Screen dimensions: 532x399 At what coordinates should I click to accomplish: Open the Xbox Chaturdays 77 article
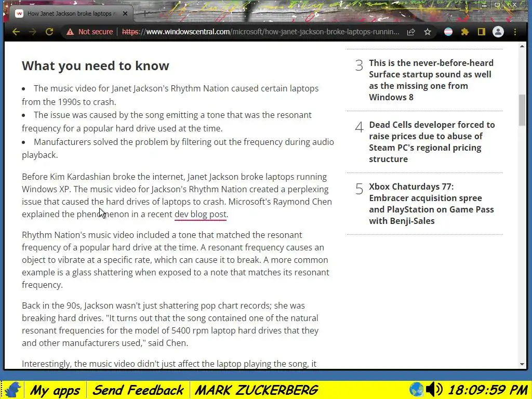[431, 204]
